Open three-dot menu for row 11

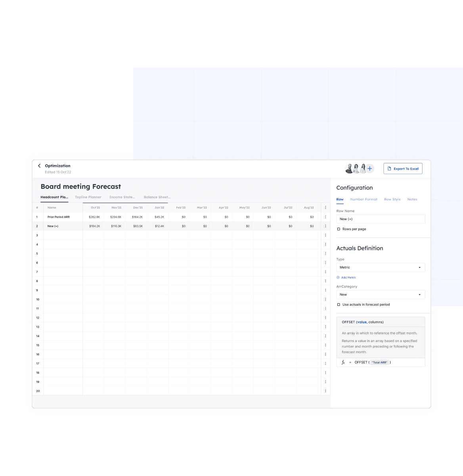click(325, 309)
